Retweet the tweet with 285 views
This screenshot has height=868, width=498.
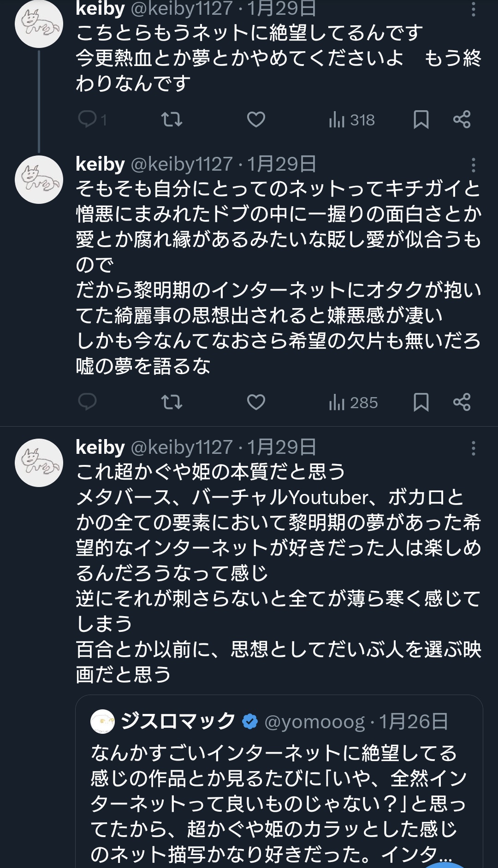pos(172,402)
